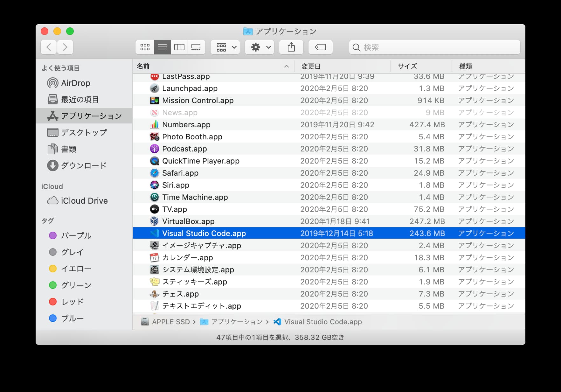The width and height of the screenshot is (561, 392).
Task: Sort by the 種類 column header
Action: [x=488, y=66]
